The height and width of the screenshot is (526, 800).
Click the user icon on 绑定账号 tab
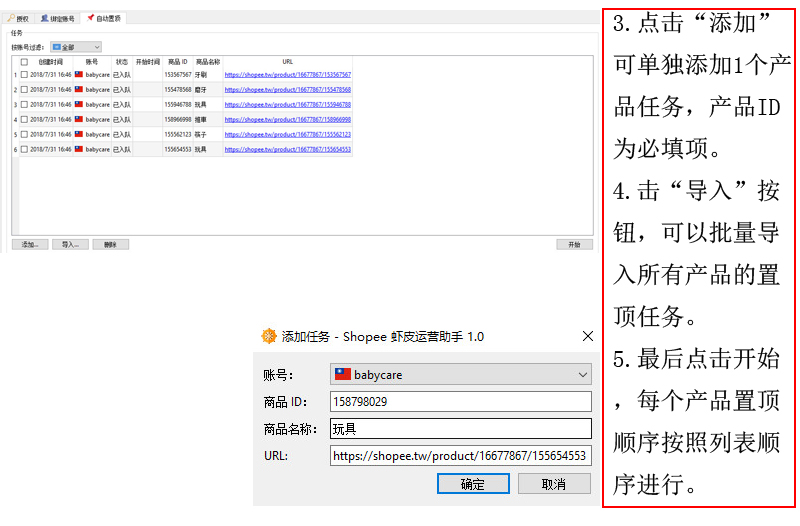(x=44, y=18)
